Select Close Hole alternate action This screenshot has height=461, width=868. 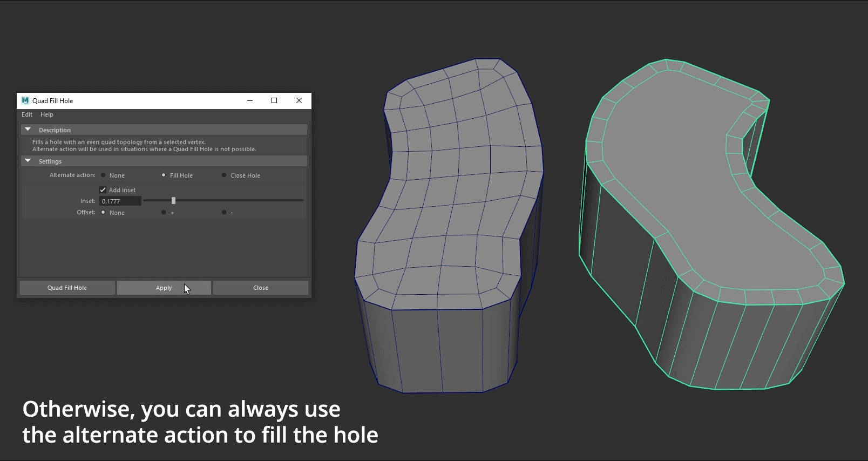(224, 175)
